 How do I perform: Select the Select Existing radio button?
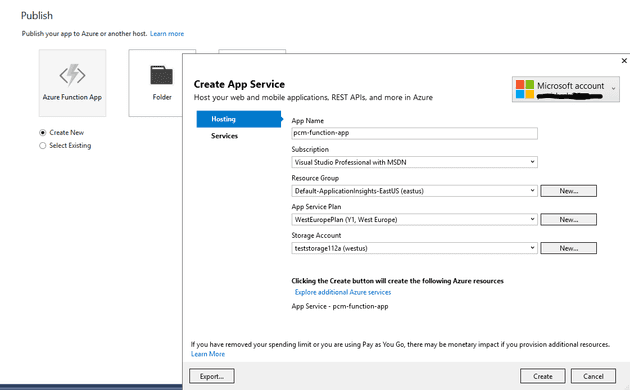pos(43,145)
